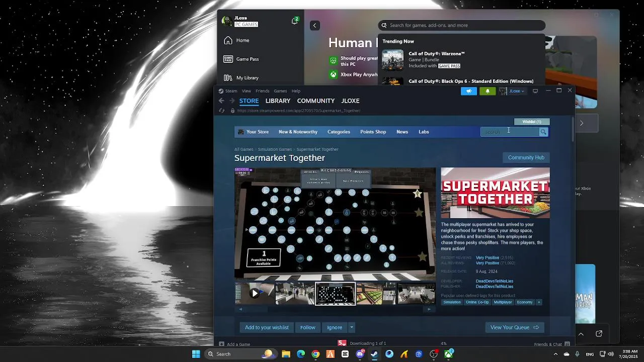644x362 pixels.
Task: Click the Game Pass icon in Xbox sidebar
Action: tap(228, 59)
